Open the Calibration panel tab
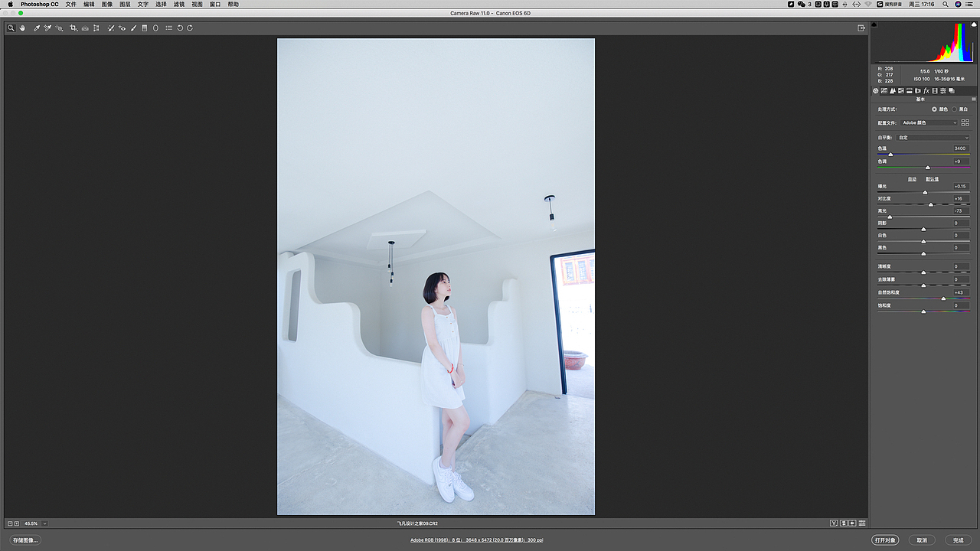Viewport: 980px width, 551px height. click(935, 90)
